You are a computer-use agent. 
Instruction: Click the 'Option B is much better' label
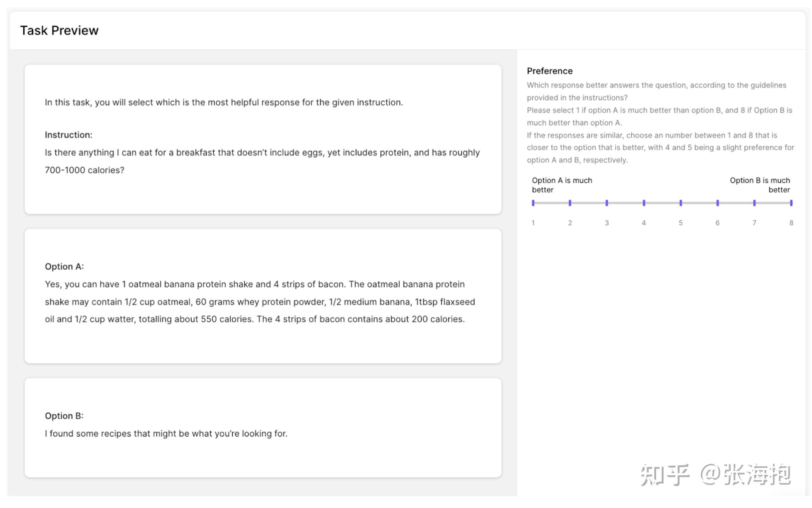pos(760,185)
